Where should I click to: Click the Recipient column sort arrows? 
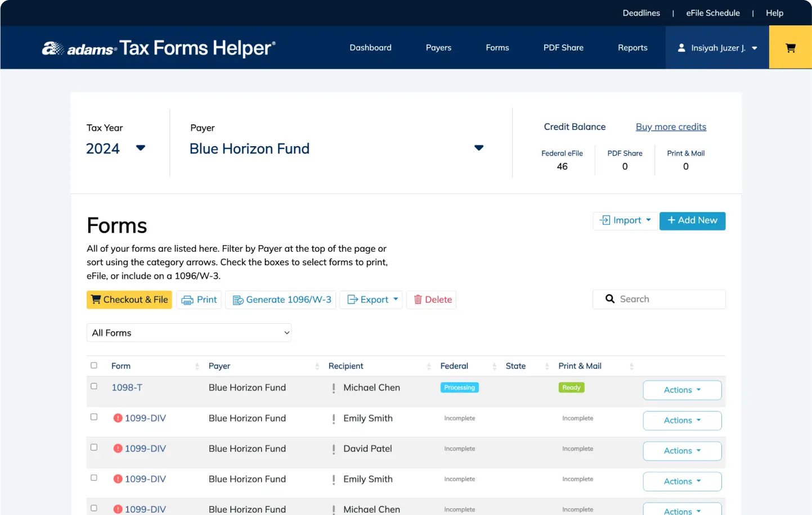[429, 366]
